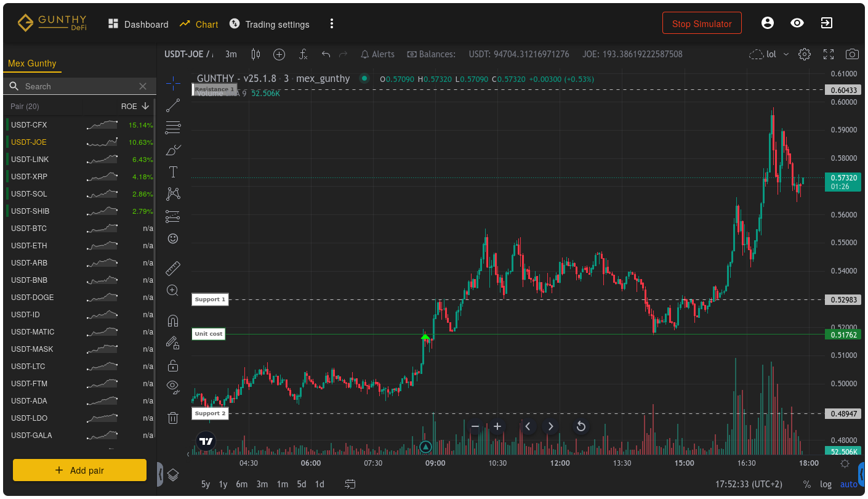Select the ruler measure tool
This screenshot has height=499, width=868.
(173, 268)
